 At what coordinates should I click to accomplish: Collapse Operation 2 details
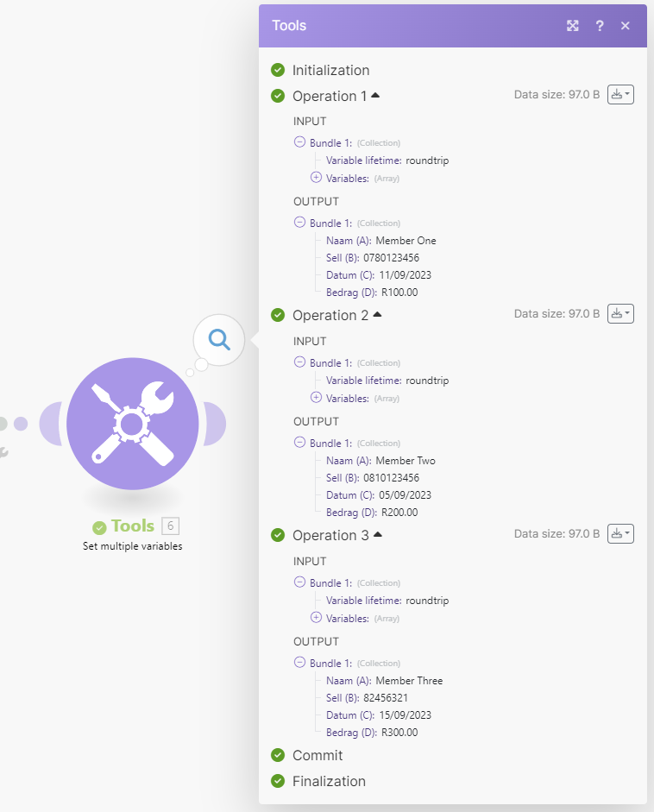(x=377, y=315)
